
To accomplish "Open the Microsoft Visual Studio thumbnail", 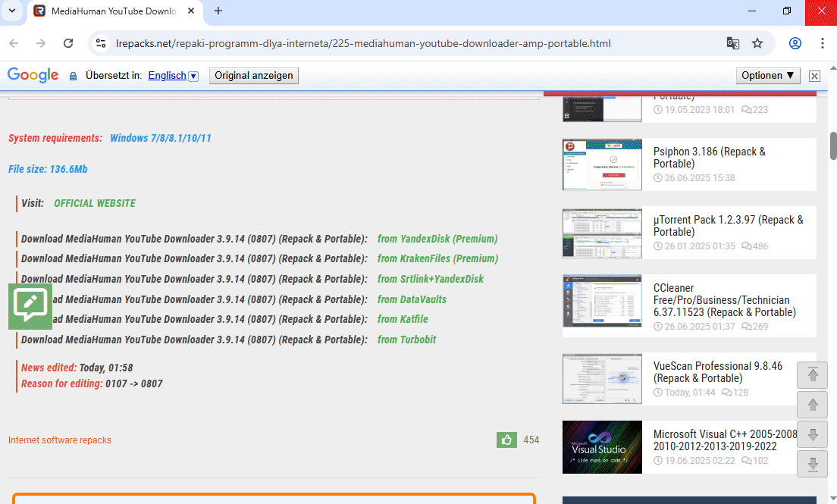I will [602, 447].
